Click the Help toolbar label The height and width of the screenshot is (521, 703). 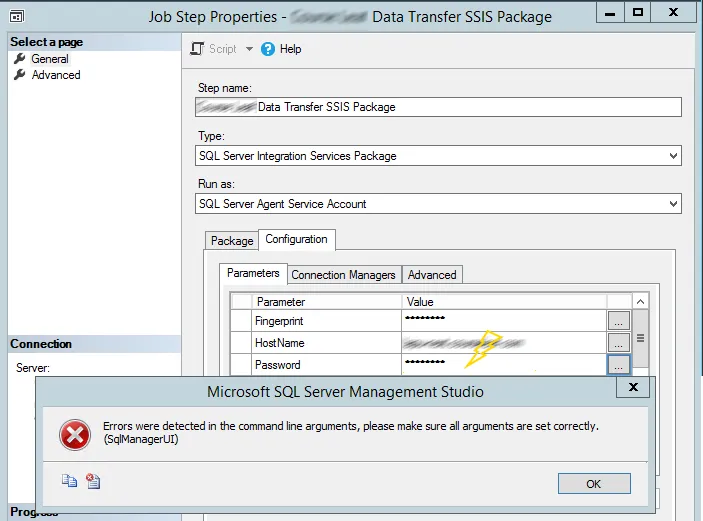pyautogui.click(x=291, y=49)
